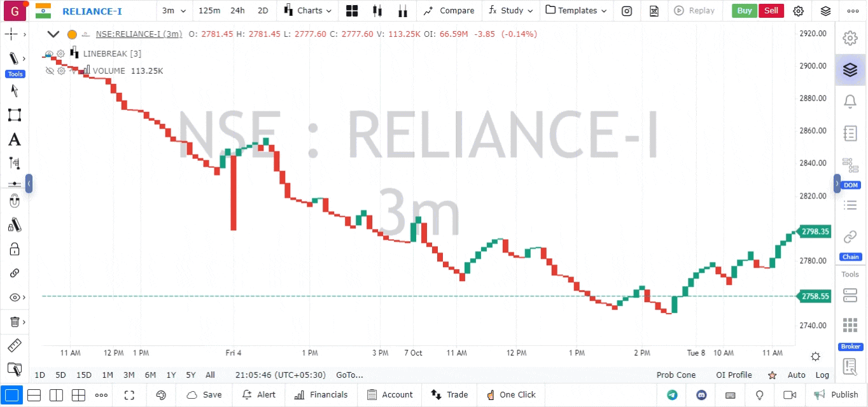Click the trash icon to remove drawings
This screenshot has width=868, height=407.
pos(14,322)
